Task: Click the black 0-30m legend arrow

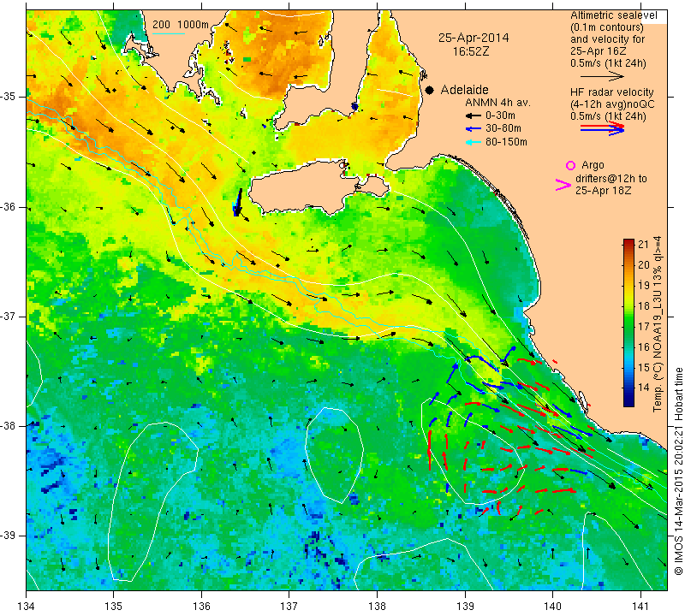Action: point(474,115)
